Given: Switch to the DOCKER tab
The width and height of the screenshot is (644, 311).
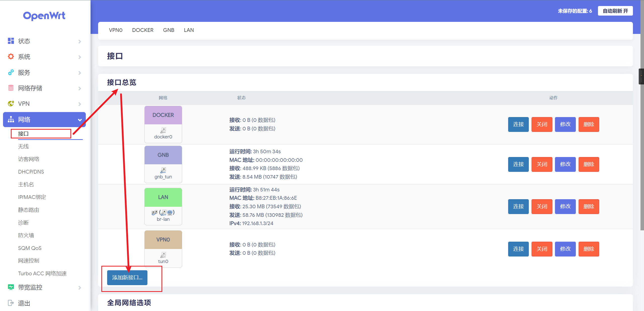Looking at the screenshot, I should click(x=143, y=30).
